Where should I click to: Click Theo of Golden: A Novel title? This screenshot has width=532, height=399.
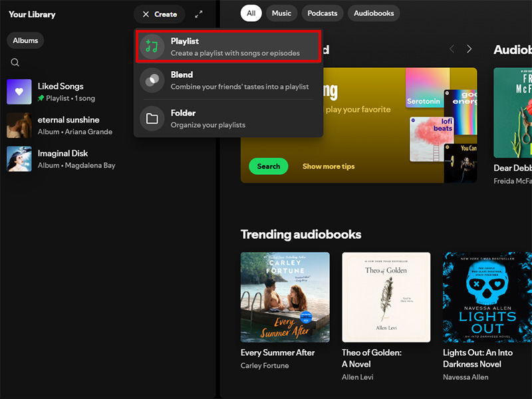[372, 358]
